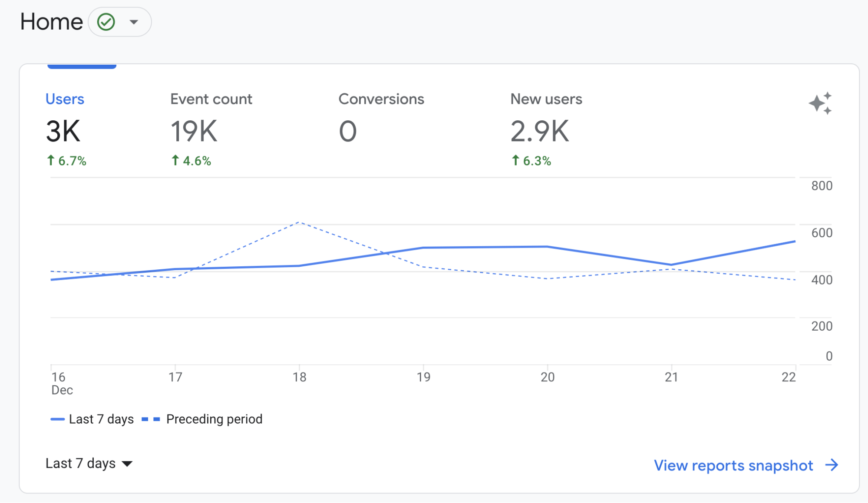The height and width of the screenshot is (503, 868).
Task: Click the Dec 18 peak on the dashed line
Action: pyautogui.click(x=300, y=222)
